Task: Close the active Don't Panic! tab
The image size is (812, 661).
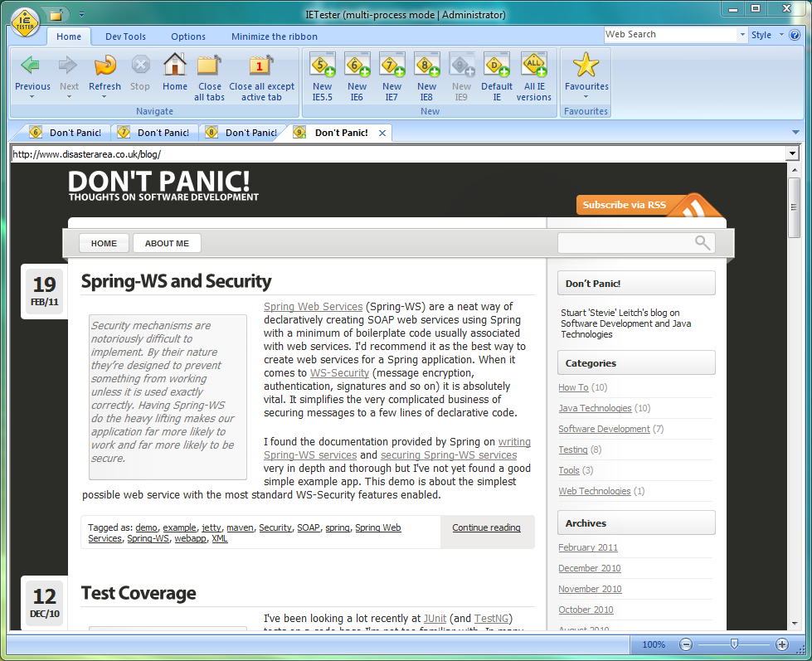Action: click(x=382, y=133)
